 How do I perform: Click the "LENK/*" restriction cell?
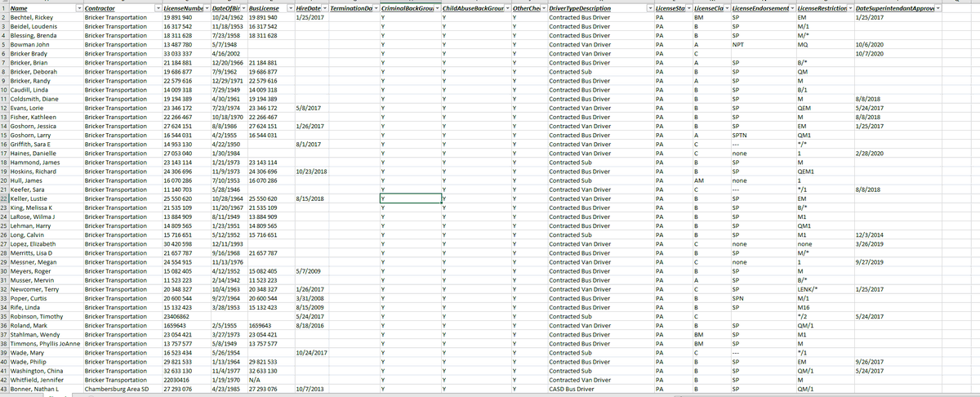point(824,289)
